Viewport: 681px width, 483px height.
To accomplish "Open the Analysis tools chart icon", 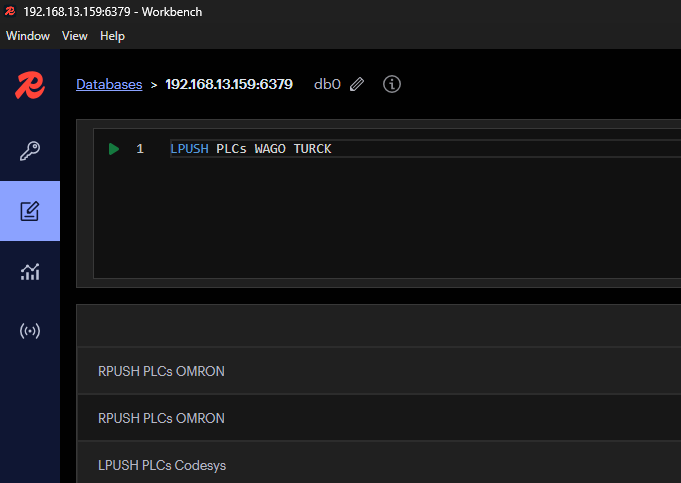I will 30,272.
